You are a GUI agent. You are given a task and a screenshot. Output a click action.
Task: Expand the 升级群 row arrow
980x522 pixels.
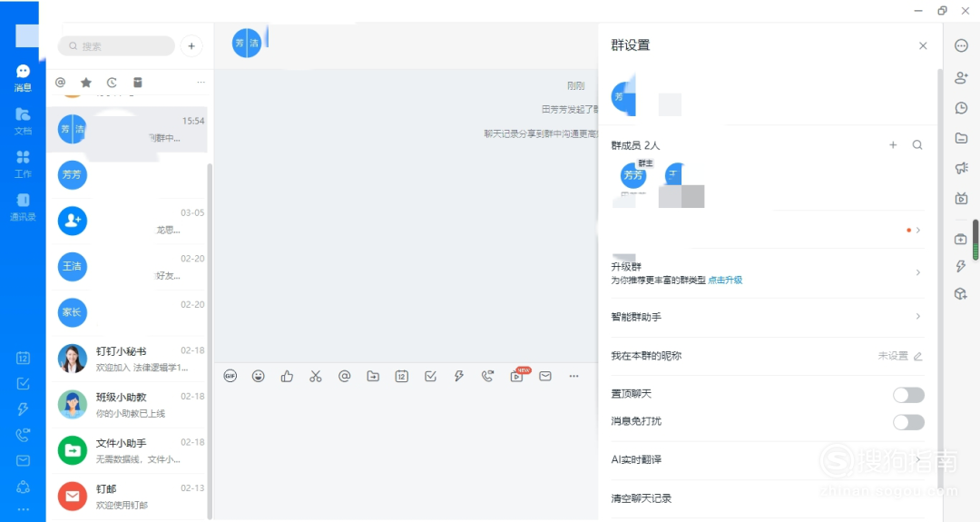[x=917, y=272]
